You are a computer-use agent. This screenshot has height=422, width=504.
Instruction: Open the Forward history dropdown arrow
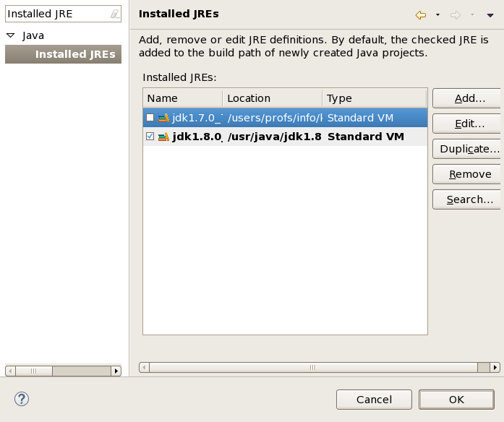click(472, 14)
